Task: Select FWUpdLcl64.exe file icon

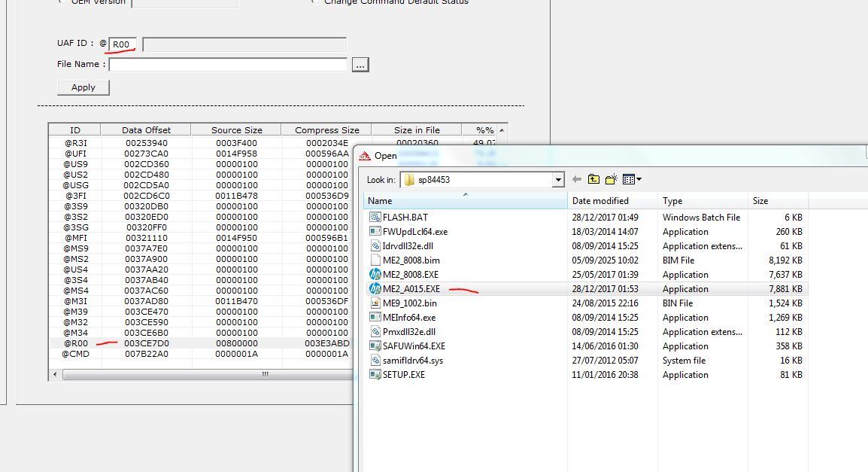Action: (375, 232)
